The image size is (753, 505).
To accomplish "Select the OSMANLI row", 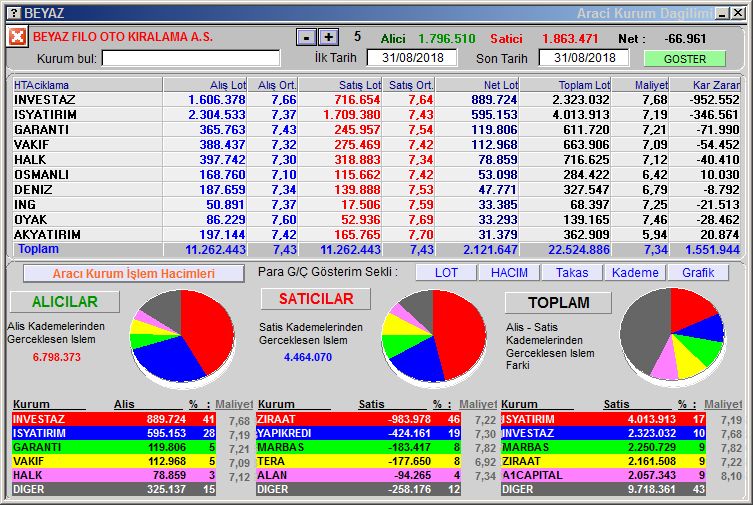I will pos(376,175).
